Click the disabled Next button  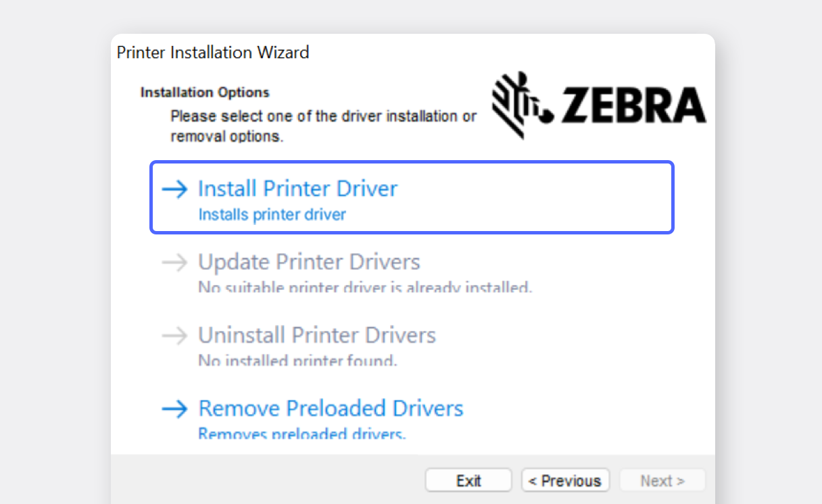coord(662,480)
